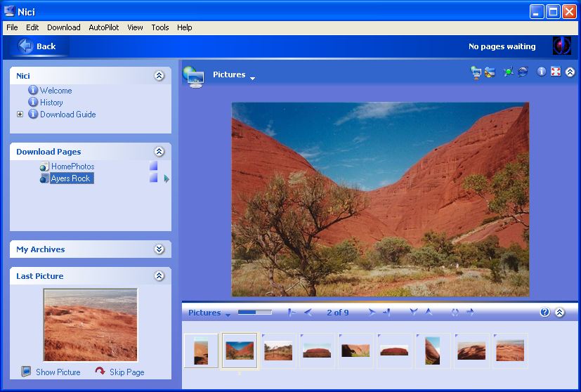
Task: Click the picture folder toolbar icon
Action: [490, 72]
